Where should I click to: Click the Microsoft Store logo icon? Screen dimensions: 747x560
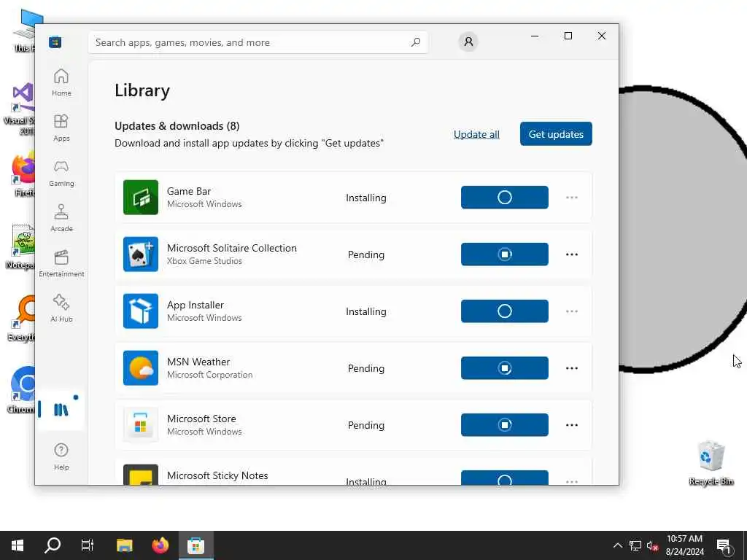tap(55, 42)
